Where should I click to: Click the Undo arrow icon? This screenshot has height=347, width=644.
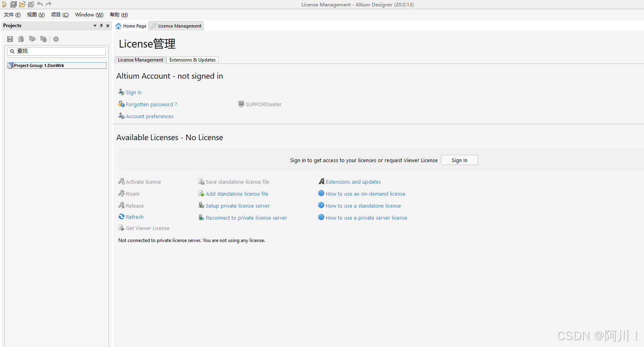pyautogui.click(x=40, y=4)
